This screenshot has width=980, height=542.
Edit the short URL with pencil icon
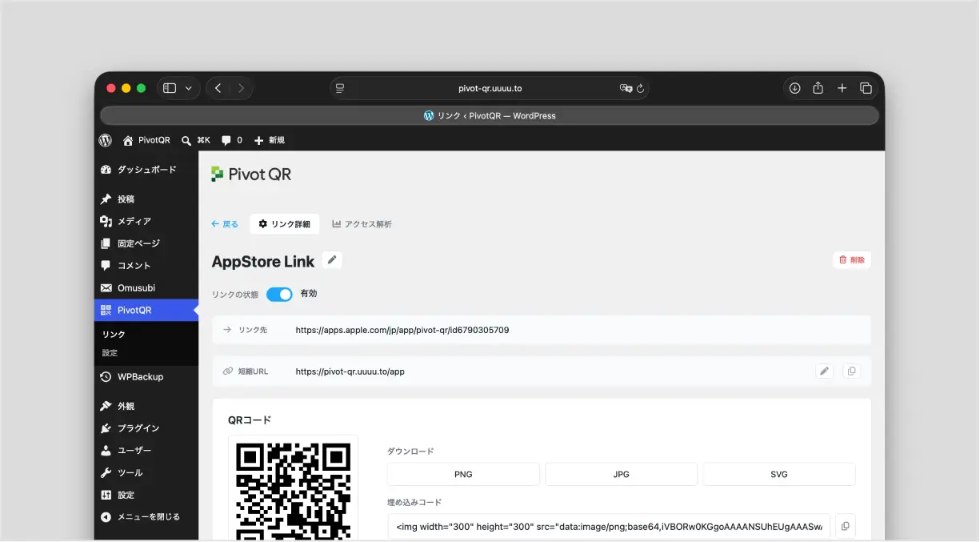pyautogui.click(x=824, y=371)
